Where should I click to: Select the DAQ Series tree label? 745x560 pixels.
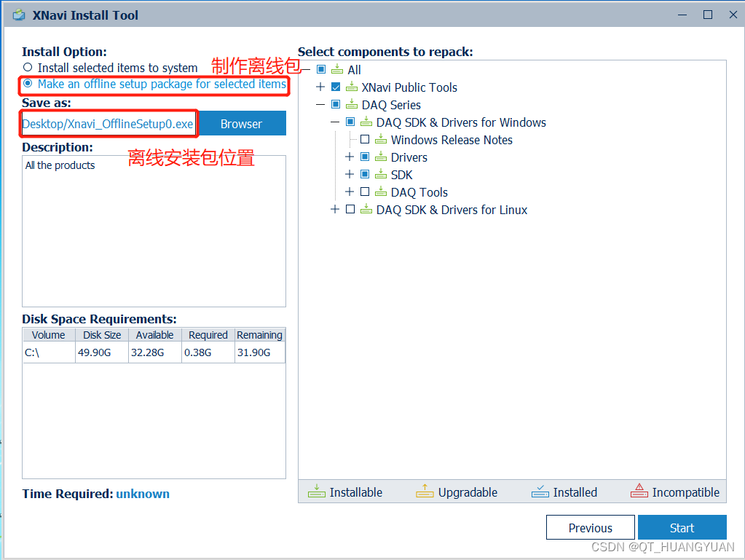pyautogui.click(x=391, y=105)
